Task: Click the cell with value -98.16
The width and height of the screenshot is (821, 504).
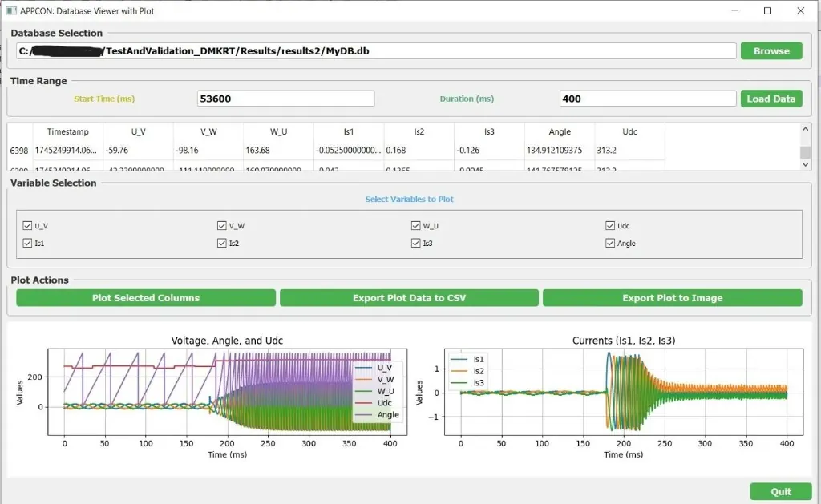Action: [208, 150]
